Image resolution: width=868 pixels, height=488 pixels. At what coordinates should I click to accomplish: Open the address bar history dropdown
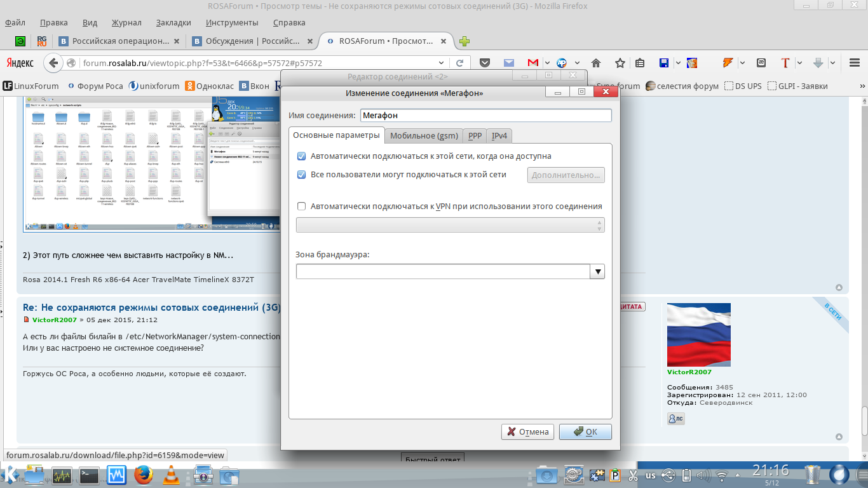tap(442, 63)
